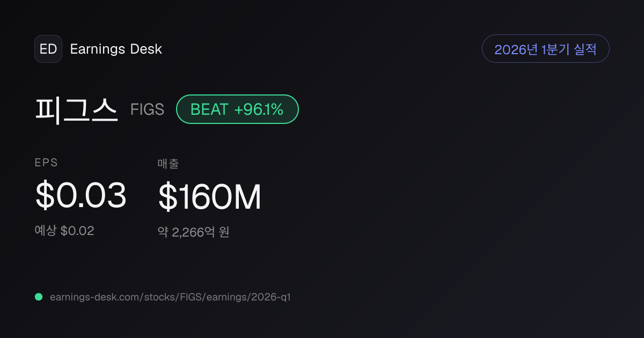Click the green status dot

39,297
